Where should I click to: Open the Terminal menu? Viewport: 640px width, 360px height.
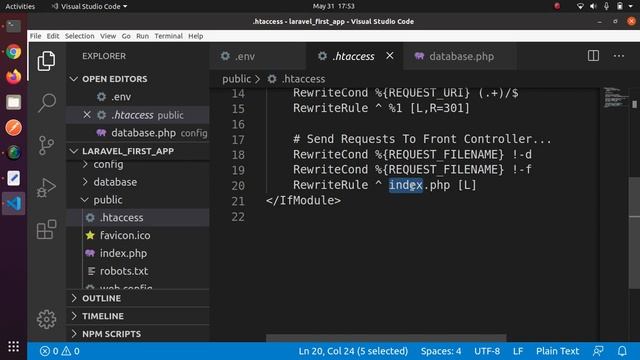tap(168, 36)
